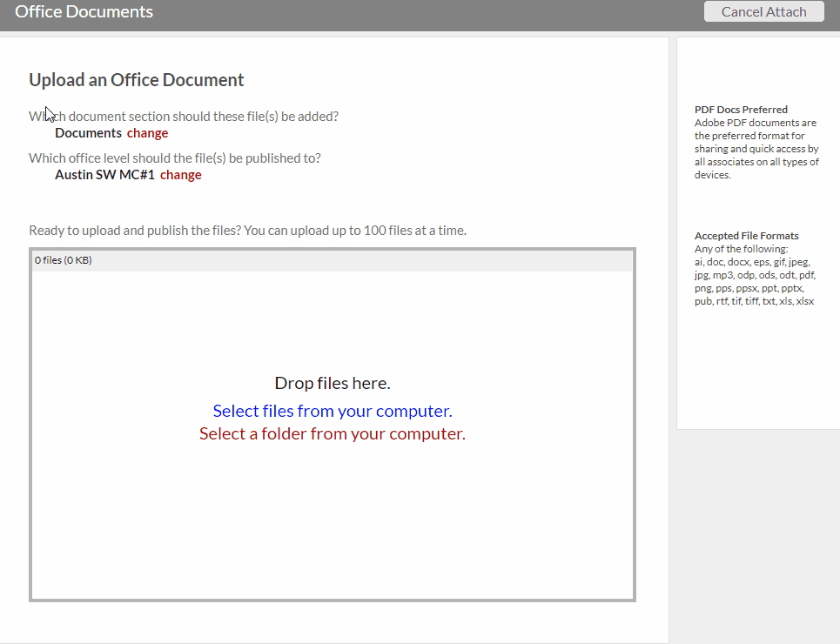
Task: Click the Drop files here text
Action: pos(333,383)
